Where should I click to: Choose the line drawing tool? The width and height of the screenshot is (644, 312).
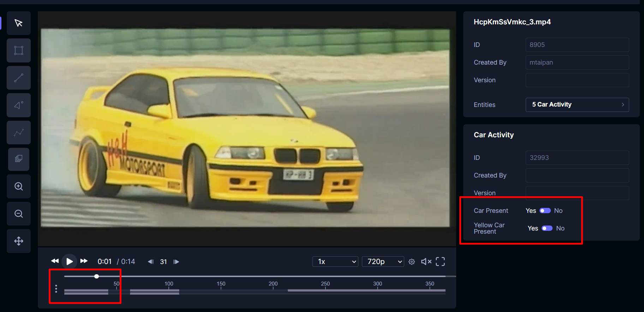(x=19, y=78)
